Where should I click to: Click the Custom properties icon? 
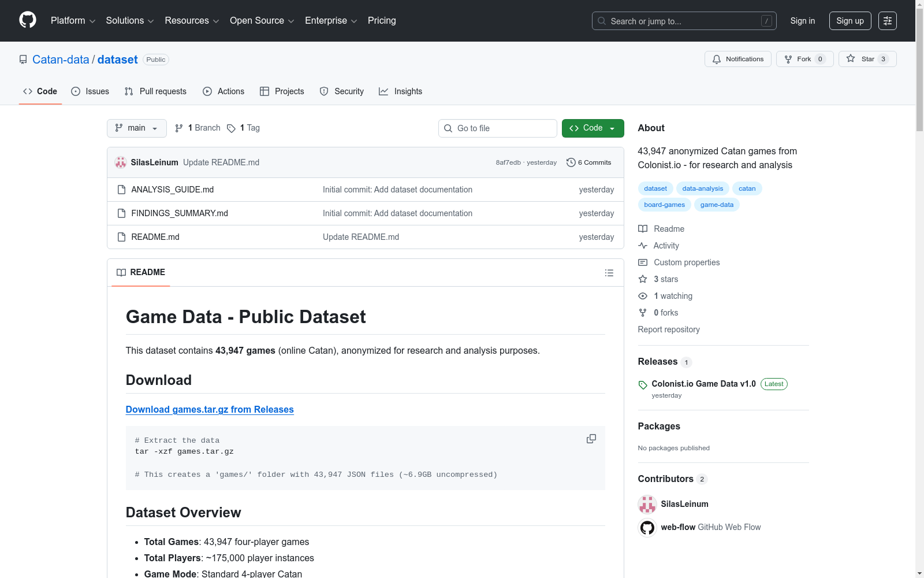(643, 262)
